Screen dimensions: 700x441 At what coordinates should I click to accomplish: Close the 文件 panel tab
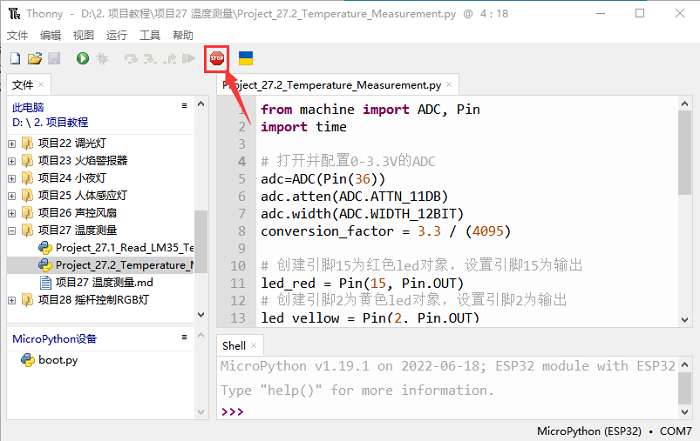pyautogui.click(x=43, y=85)
